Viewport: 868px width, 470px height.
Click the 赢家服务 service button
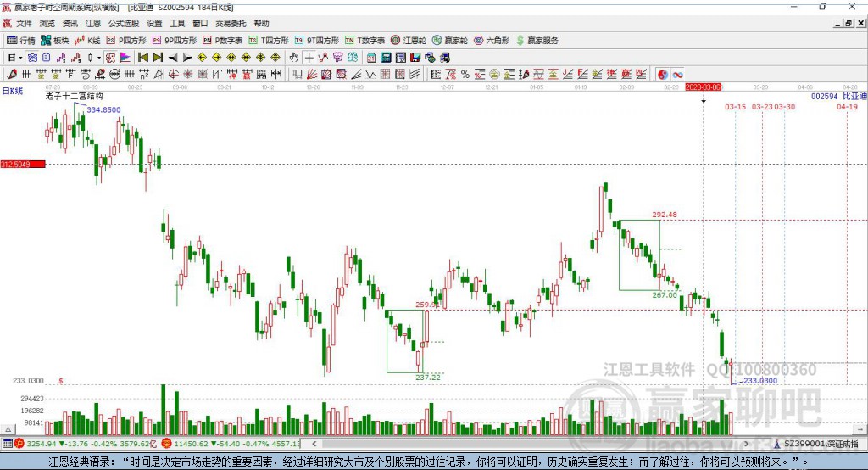click(x=537, y=41)
